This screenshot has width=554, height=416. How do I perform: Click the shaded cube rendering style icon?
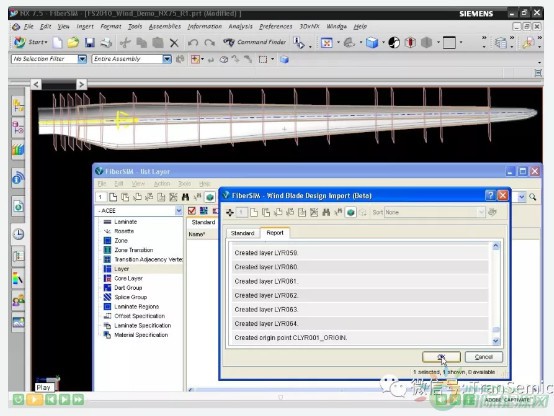coord(372,43)
